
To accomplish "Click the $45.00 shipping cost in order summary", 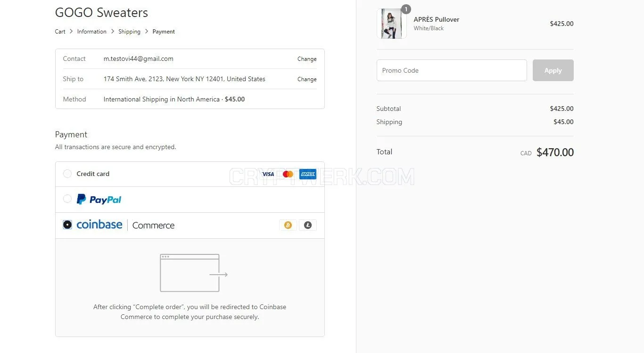I will (x=563, y=122).
